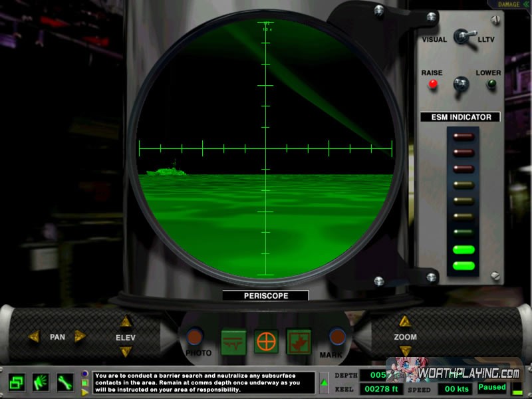Screen dimensions: 532x399
Task: Increase magnification with ZOOM up arrow
Action: click(x=405, y=323)
